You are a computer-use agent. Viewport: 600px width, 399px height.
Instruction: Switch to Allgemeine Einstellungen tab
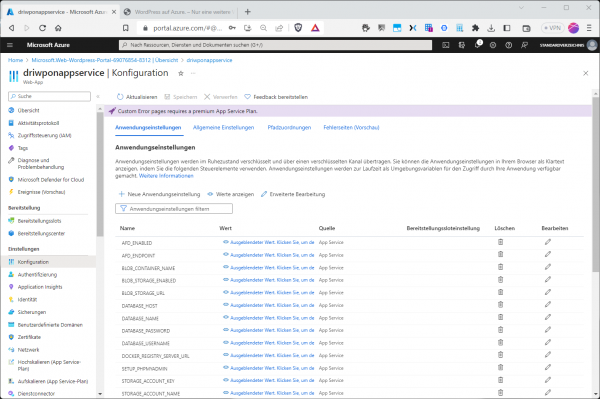(223, 127)
